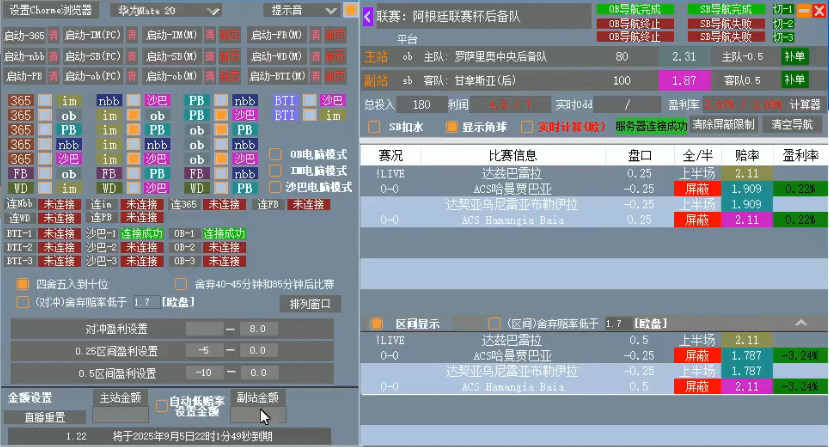829x447 pixels.
Task: Click the orange indicator before 区间显示
Action: point(377,324)
